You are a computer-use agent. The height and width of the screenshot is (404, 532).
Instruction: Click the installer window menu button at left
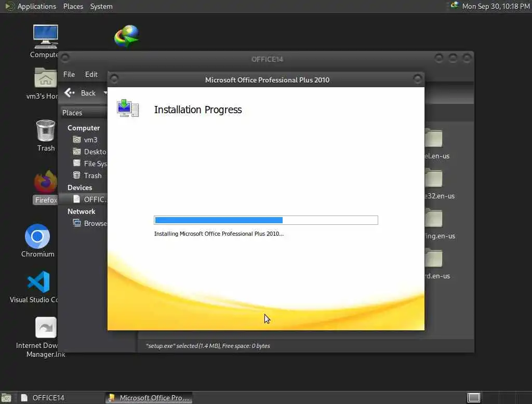tap(114, 79)
